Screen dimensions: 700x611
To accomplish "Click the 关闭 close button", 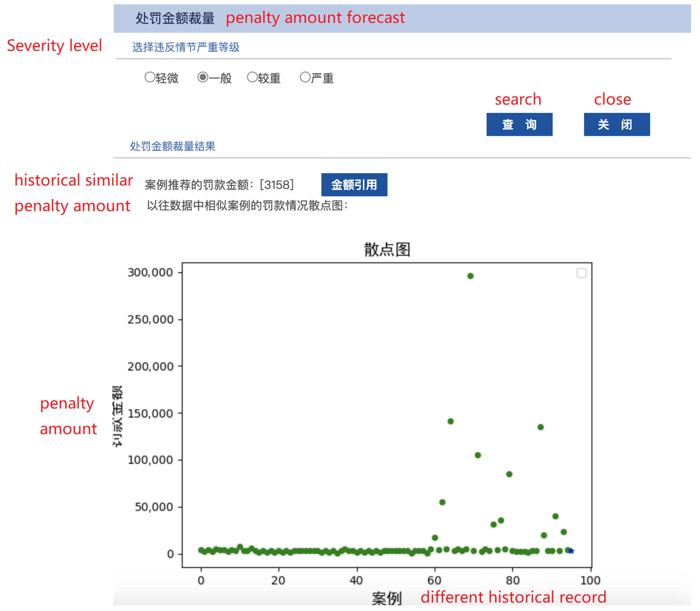I will (x=617, y=124).
